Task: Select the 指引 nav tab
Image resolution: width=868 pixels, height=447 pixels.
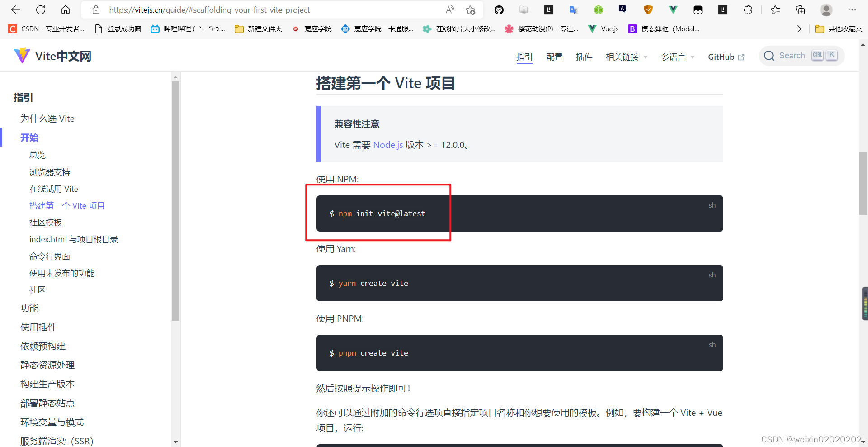Action: (524, 57)
